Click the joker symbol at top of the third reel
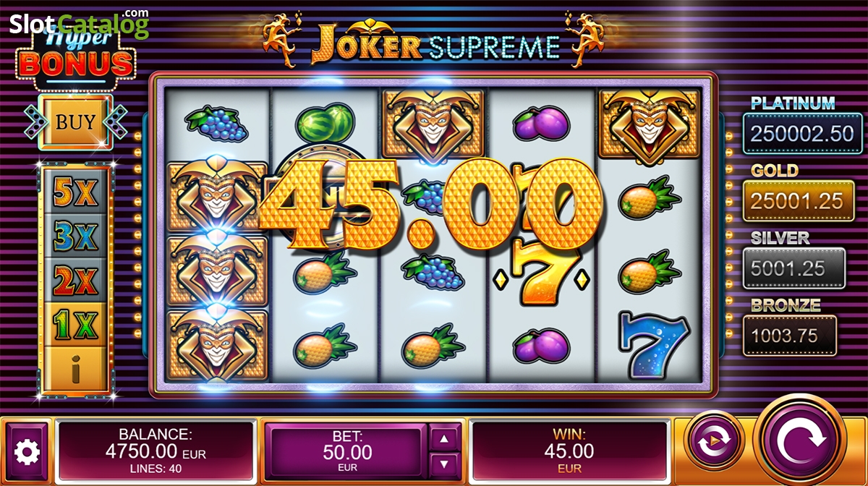This screenshot has width=868, height=486. [434, 124]
